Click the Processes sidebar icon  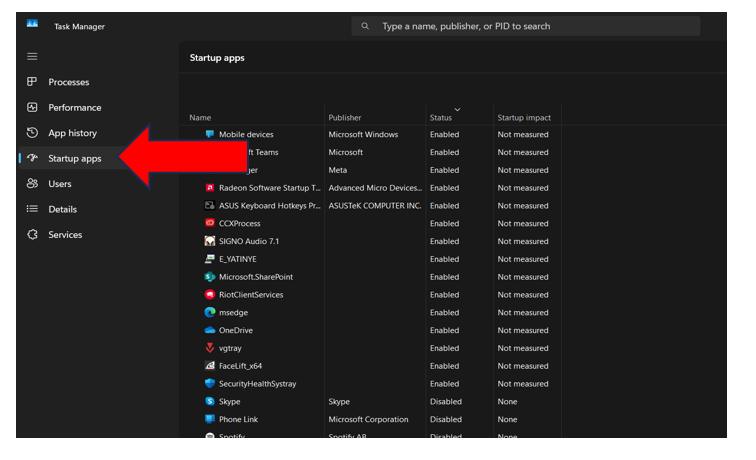(x=32, y=82)
